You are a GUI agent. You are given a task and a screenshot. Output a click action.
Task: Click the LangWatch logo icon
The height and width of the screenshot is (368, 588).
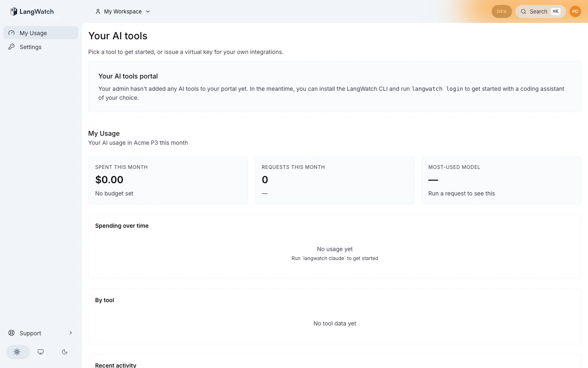click(14, 11)
